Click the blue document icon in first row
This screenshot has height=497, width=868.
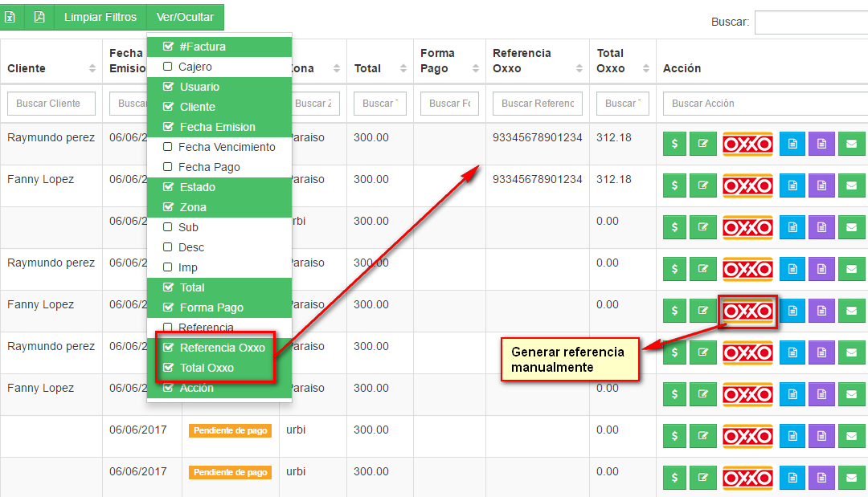792,144
